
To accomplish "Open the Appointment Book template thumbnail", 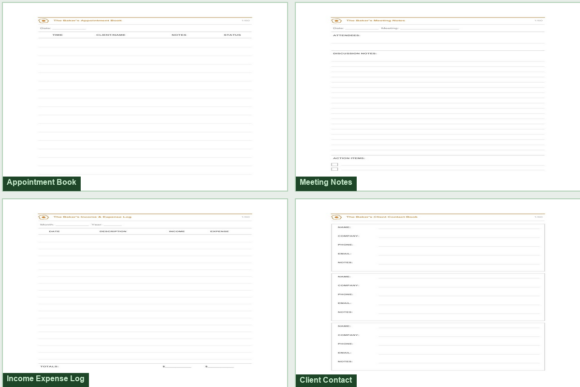I will 145,97.
